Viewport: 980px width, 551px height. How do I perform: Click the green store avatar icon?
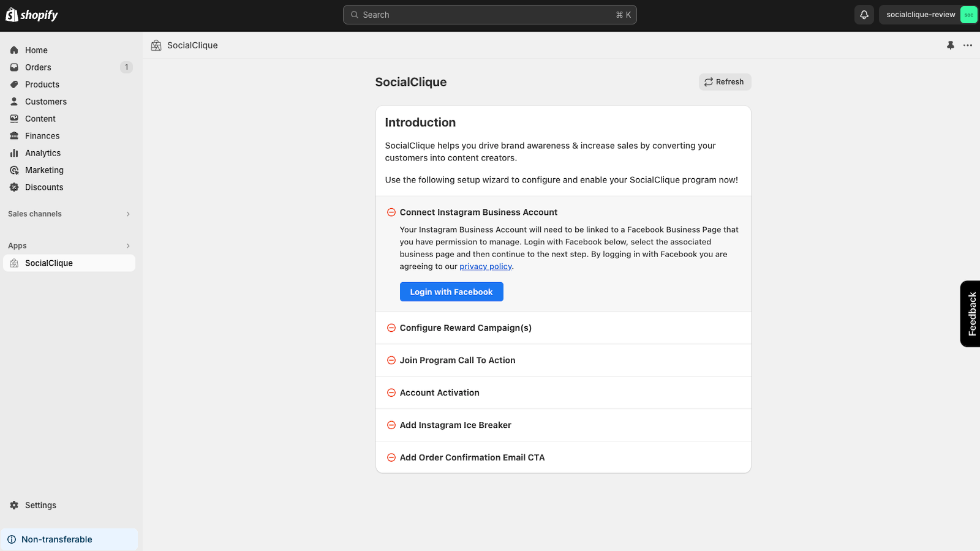click(968, 15)
